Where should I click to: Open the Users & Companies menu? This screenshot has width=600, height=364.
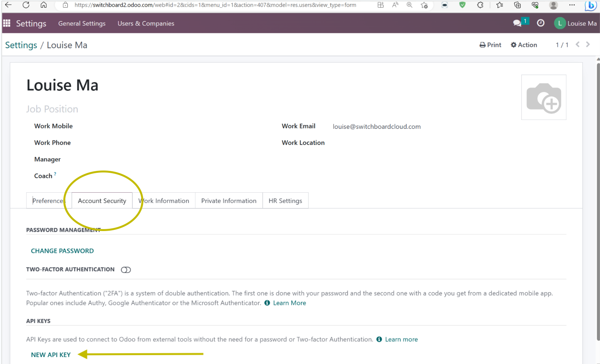pos(146,23)
